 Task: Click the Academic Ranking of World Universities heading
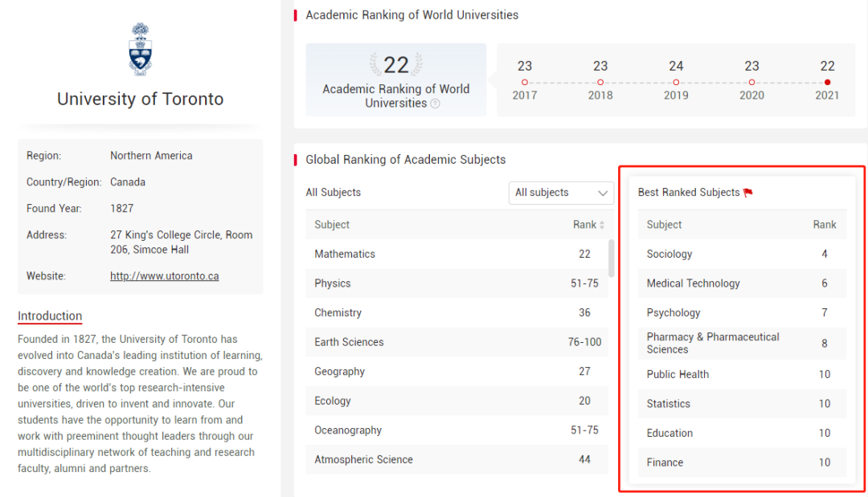tap(411, 15)
